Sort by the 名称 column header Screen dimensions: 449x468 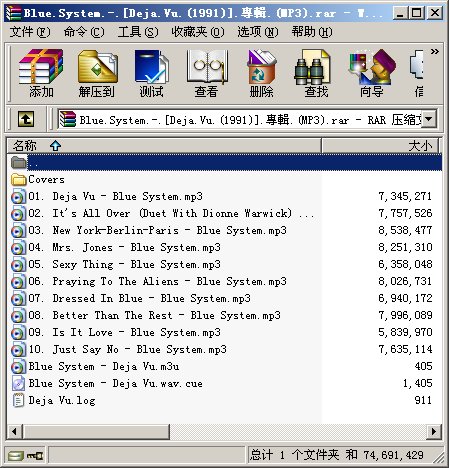pos(164,146)
